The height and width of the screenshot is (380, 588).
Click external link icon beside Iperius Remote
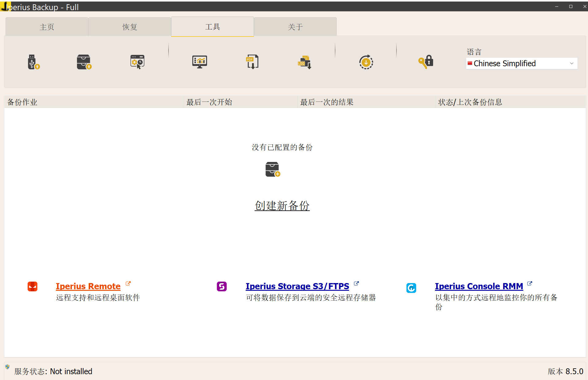[x=128, y=284]
